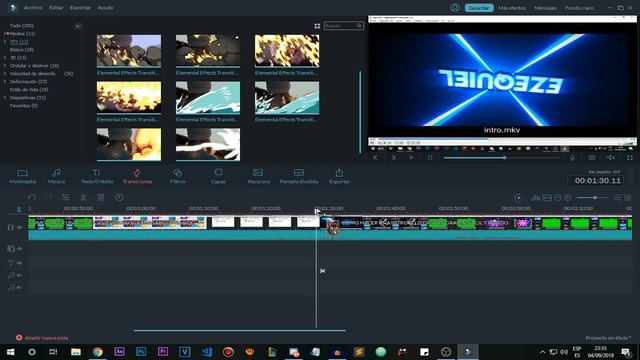Viewport: 640px width, 360px height.
Task: Adjust the preview playback progress slider
Action: [501, 158]
